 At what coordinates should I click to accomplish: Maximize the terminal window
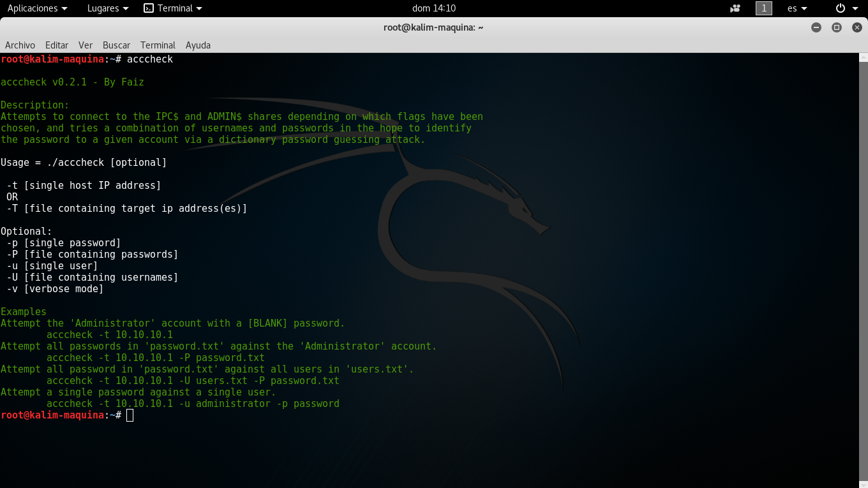point(837,27)
